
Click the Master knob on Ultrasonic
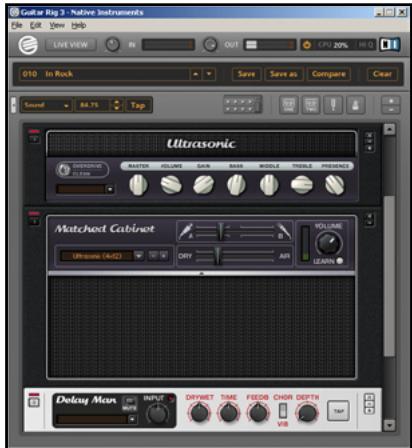(138, 185)
